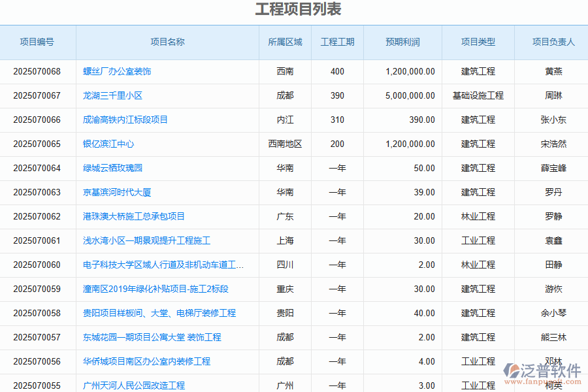Click the 项目负责人 column header
The width and height of the screenshot is (588, 392).
(553, 42)
